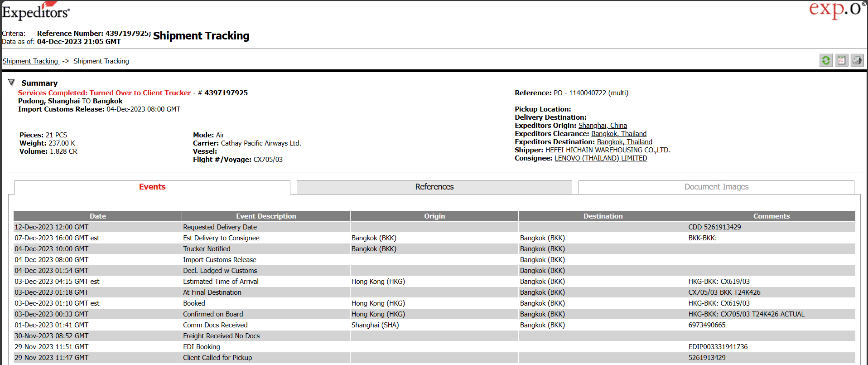Click the Date column header
868x365 pixels.
[98, 216]
